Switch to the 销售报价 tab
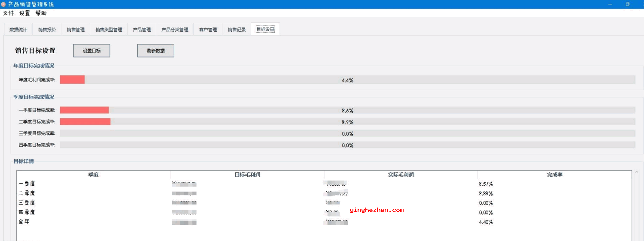The image size is (644, 241). [x=47, y=30]
